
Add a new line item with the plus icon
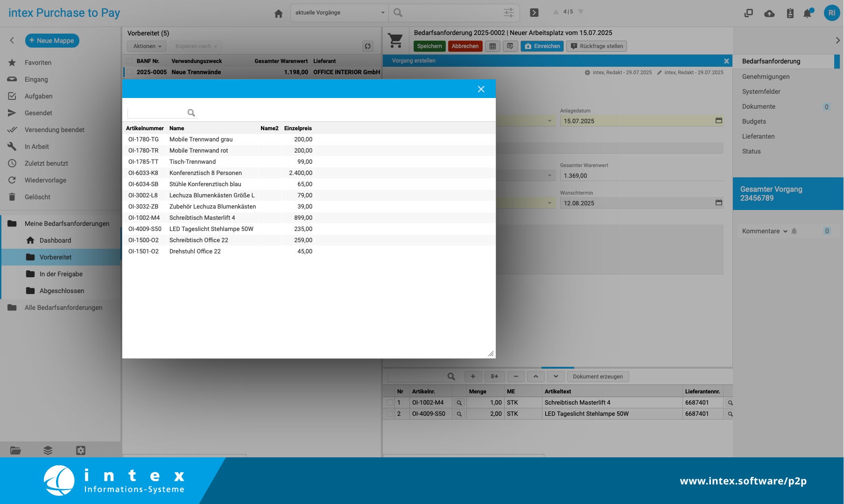[473, 376]
